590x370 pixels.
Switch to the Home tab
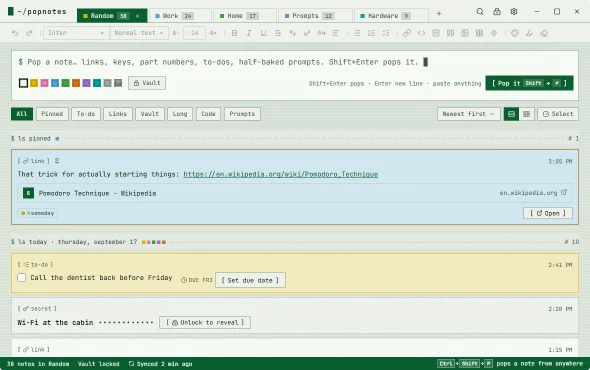tap(245, 16)
